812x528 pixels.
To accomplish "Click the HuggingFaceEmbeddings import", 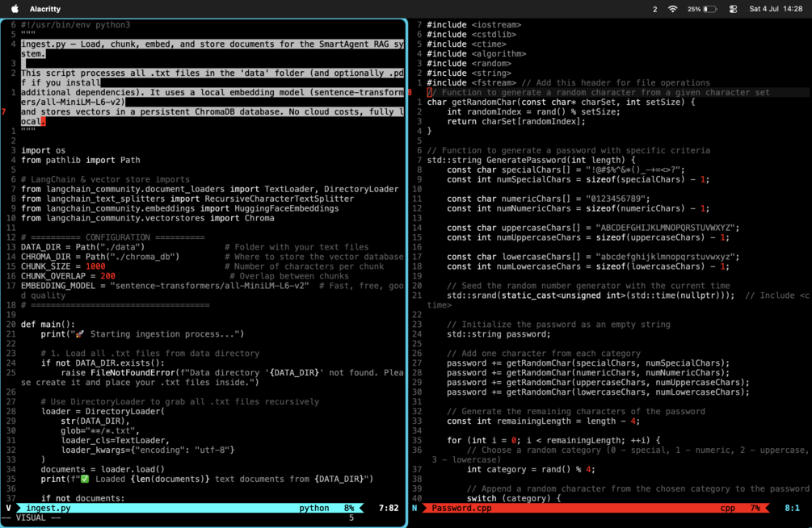I will 286,208.
